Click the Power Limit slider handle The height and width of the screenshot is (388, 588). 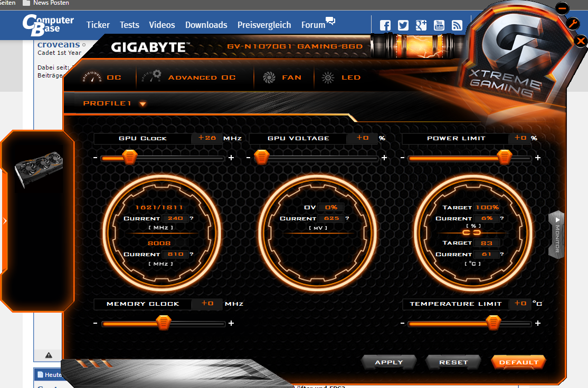tap(505, 157)
